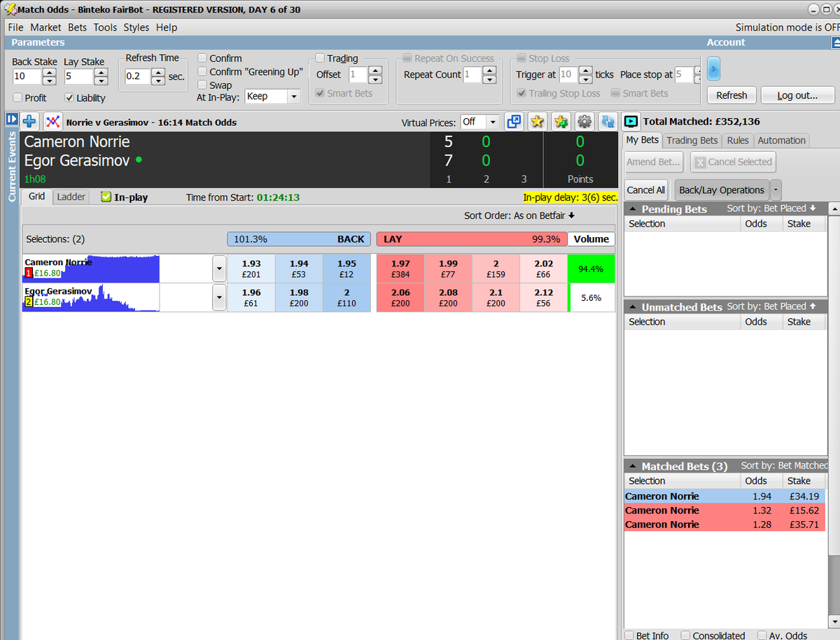Collapse the Pending Bets section

tap(631, 209)
